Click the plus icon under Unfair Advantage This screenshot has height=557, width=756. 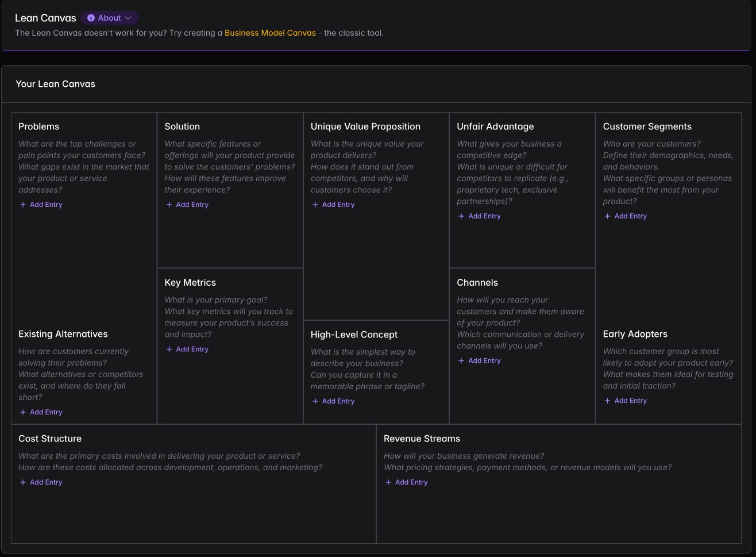click(461, 216)
